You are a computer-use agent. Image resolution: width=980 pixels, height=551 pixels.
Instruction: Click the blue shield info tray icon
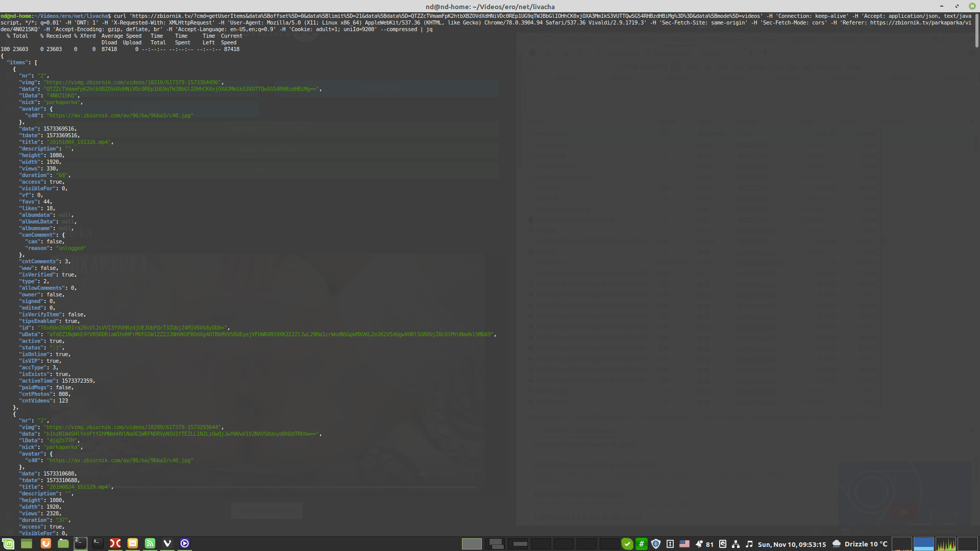coord(656,544)
